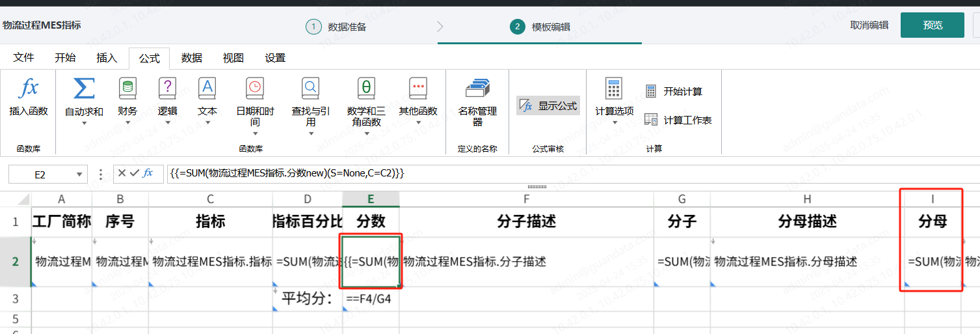The image size is (980, 334).
Task: Expand the 计算选项 dropdown arrow
Action: coord(614,122)
